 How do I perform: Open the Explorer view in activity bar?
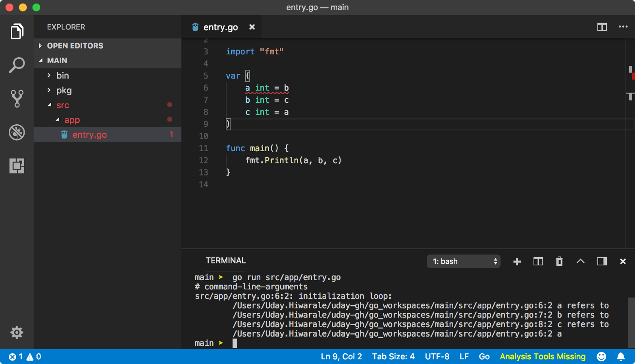tap(17, 31)
